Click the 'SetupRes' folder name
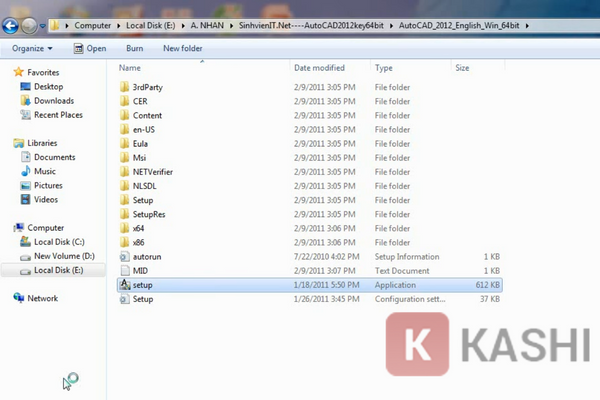Image resolution: width=600 pixels, height=400 pixels. point(149,214)
